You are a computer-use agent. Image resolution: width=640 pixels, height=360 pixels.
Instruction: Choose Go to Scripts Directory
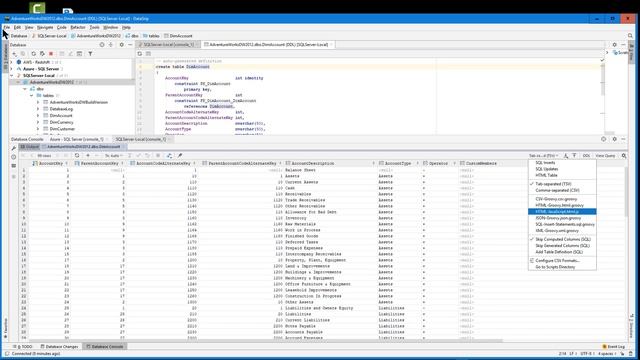tap(562, 267)
